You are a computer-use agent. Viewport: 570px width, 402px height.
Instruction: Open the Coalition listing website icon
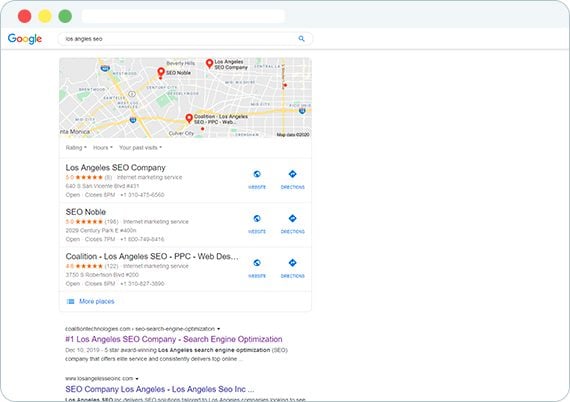point(257,268)
